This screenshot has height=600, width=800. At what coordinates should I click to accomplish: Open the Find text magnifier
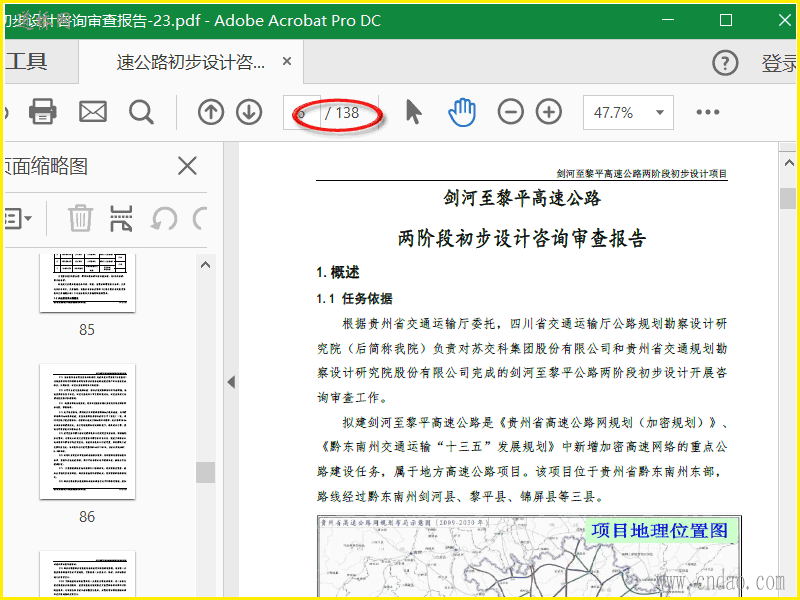pos(141,112)
